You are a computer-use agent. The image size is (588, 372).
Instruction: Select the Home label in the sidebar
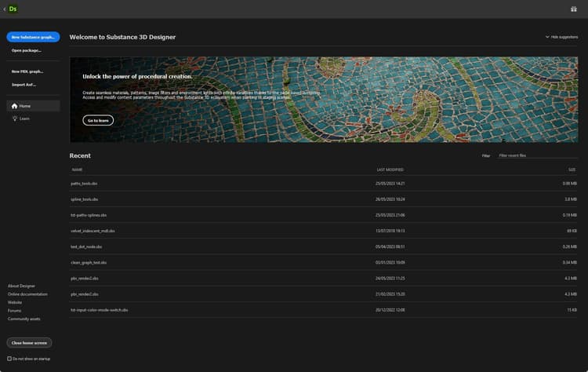(25, 106)
